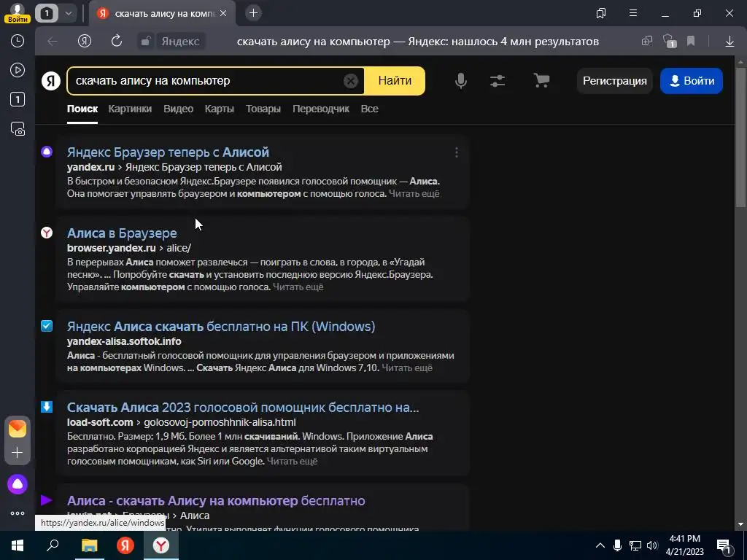Open search settings sliders icon
This screenshot has width=747, height=560.
pos(498,81)
